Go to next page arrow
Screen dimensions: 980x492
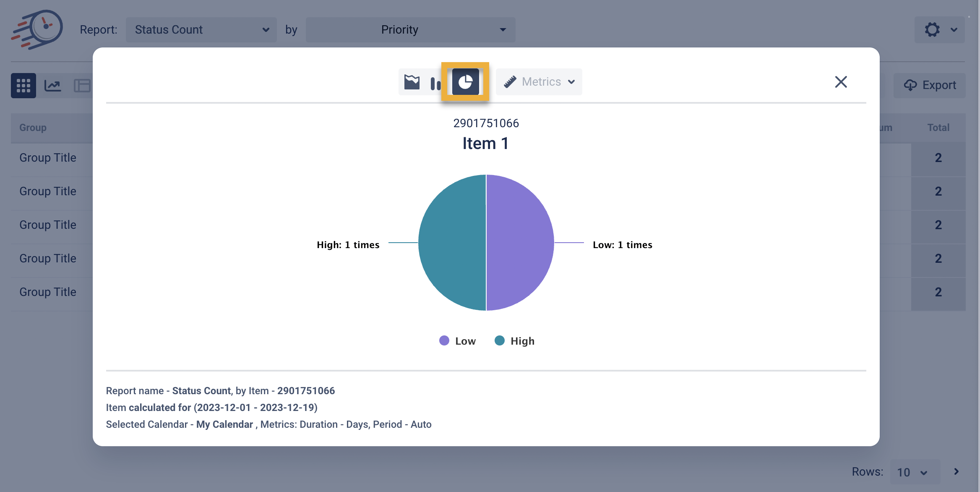[956, 471]
